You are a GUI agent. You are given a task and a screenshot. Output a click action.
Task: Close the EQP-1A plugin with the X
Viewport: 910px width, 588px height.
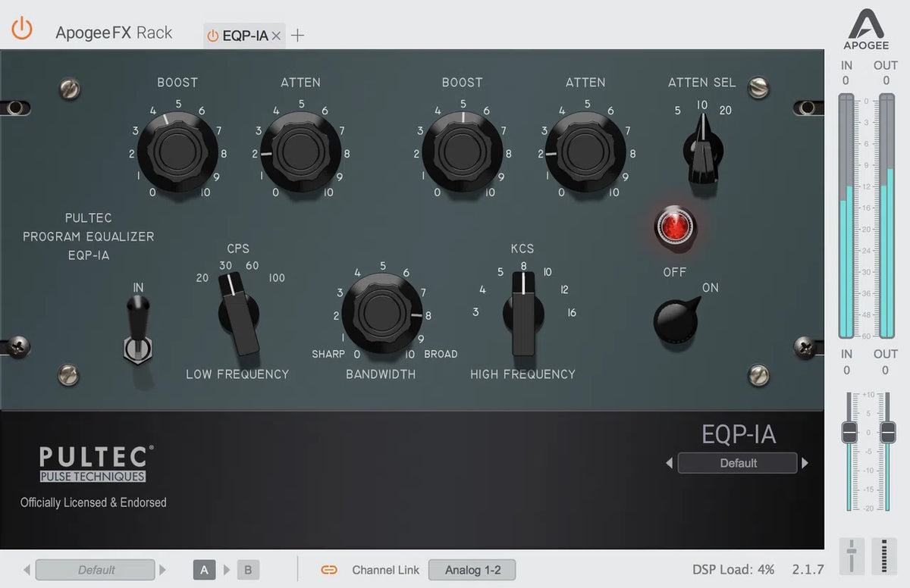coord(275,34)
